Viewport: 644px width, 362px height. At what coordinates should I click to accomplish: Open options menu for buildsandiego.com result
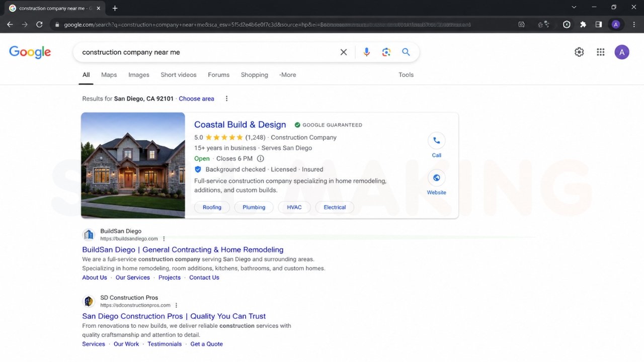(164, 239)
